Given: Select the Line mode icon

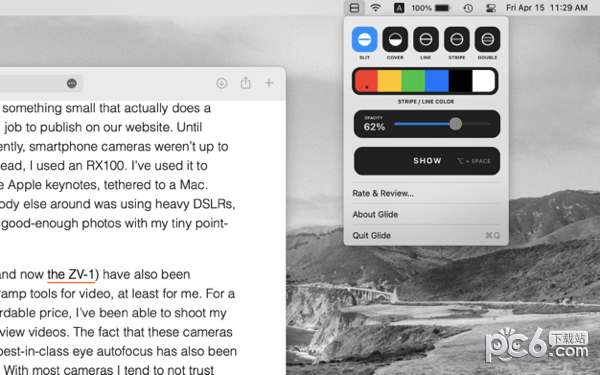Looking at the screenshot, I should pos(426,39).
